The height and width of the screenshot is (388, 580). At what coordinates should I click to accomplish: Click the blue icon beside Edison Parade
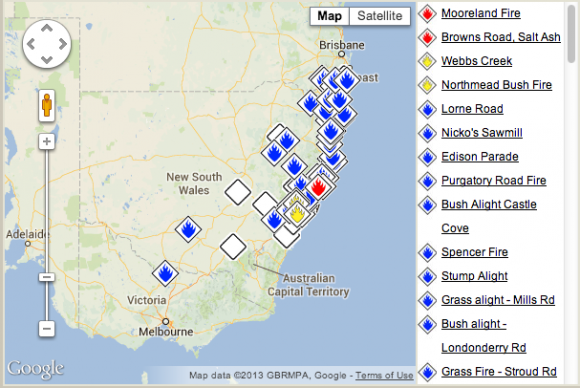click(428, 157)
